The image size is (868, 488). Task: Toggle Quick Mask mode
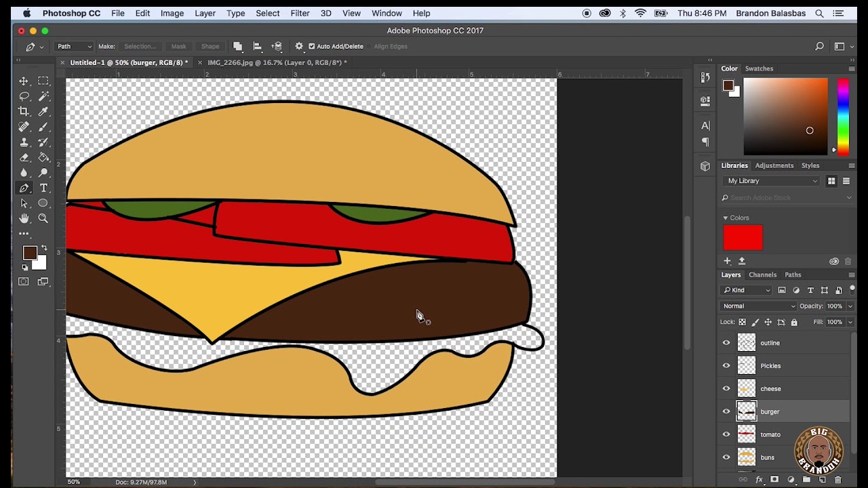pyautogui.click(x=24, y=282)
